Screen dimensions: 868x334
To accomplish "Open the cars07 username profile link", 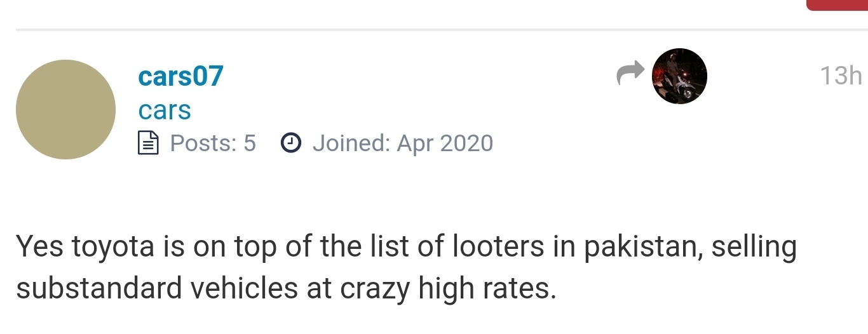I will pos(181,76).
